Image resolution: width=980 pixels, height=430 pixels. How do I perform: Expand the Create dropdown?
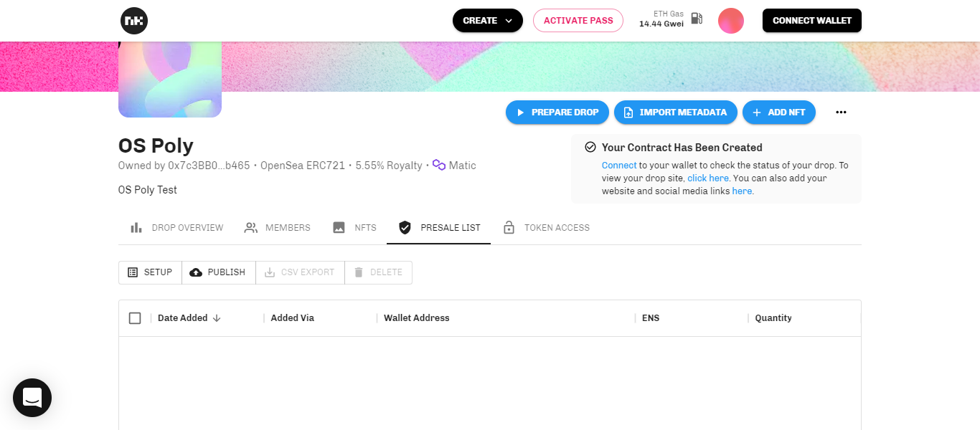click(488, 21)
